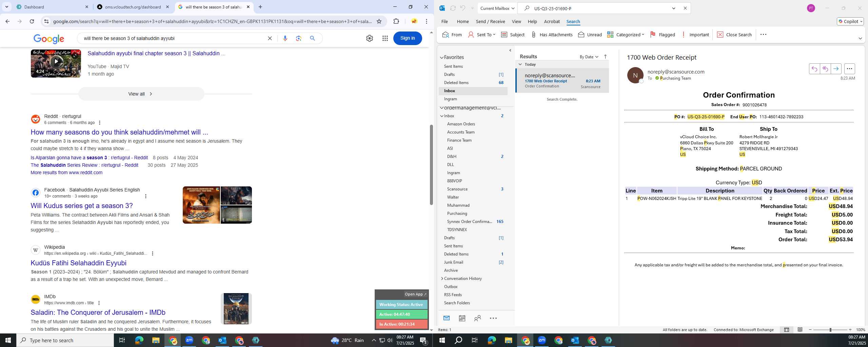Reverse the sort order arrow in Results
This screenshot has width=868, height=347.
coord(605,57)
